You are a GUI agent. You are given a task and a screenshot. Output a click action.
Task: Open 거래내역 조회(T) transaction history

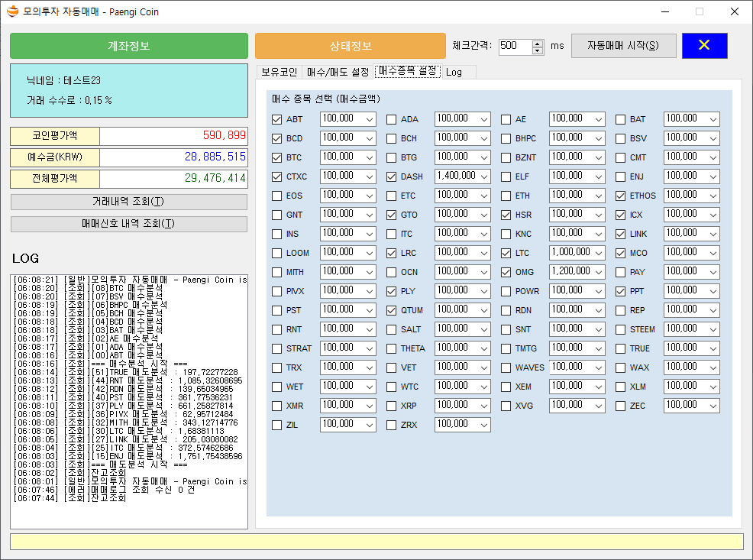(x=129, y=202)
